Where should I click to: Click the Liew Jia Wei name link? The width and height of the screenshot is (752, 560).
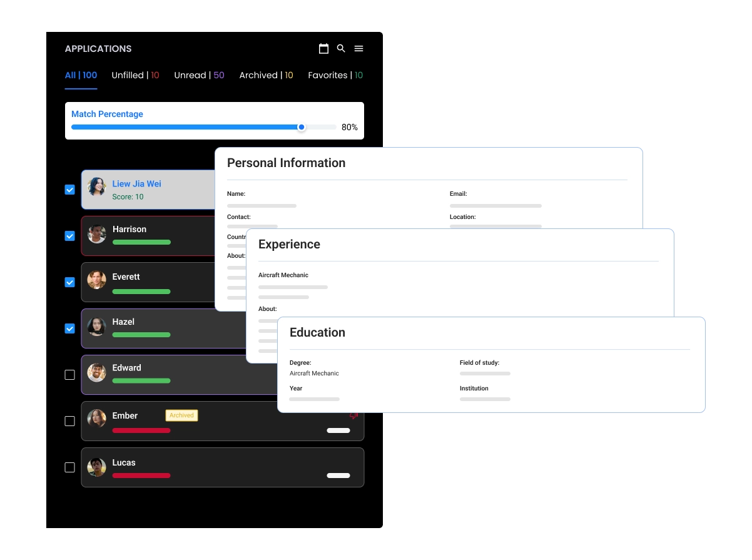tap(136, 184)
